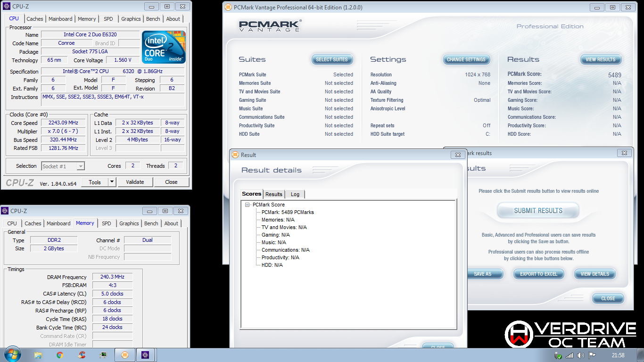Switch to PCMark Vantage taskbar button
The width and height of the screenshot is (644, 362).
click(125, 355)
